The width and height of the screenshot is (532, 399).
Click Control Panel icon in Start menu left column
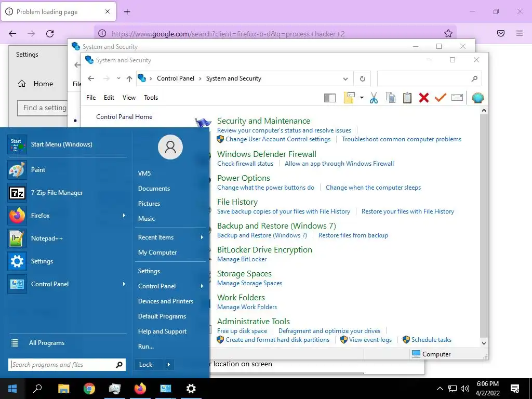[x=17, y=284]
